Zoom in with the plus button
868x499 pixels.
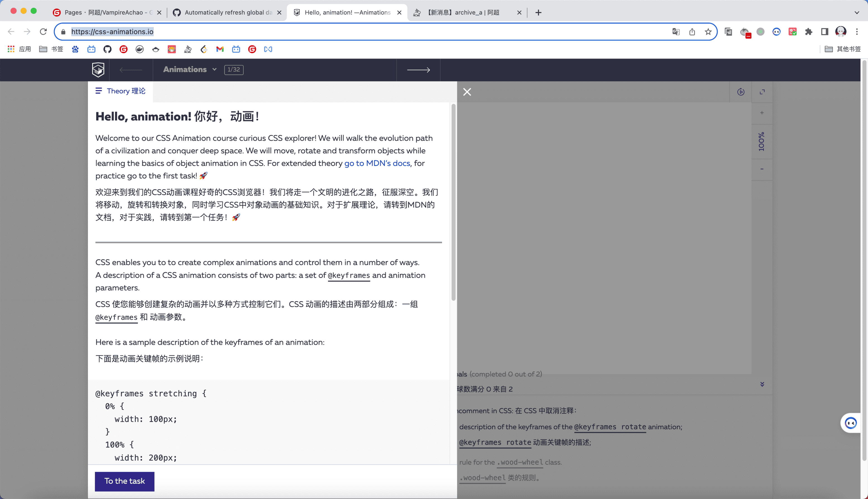click(762, 113)
